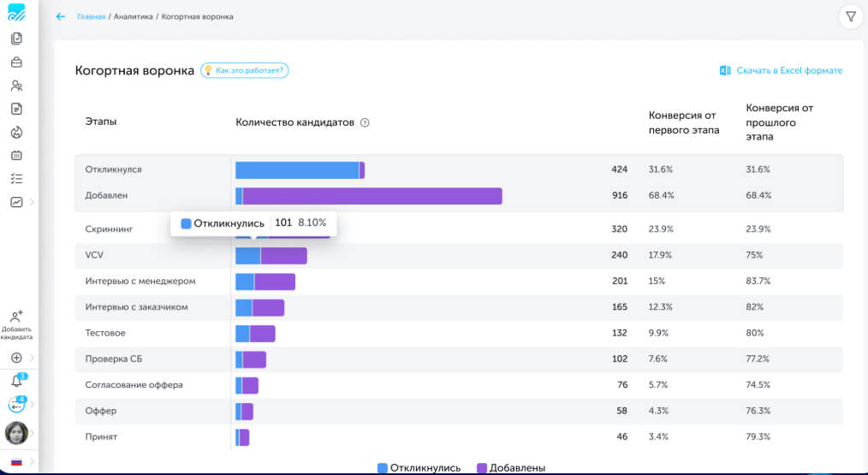The image size is (868, 475).
Task: Open candidates via the people sidebar icon
Action: click(x=16, y=86)
